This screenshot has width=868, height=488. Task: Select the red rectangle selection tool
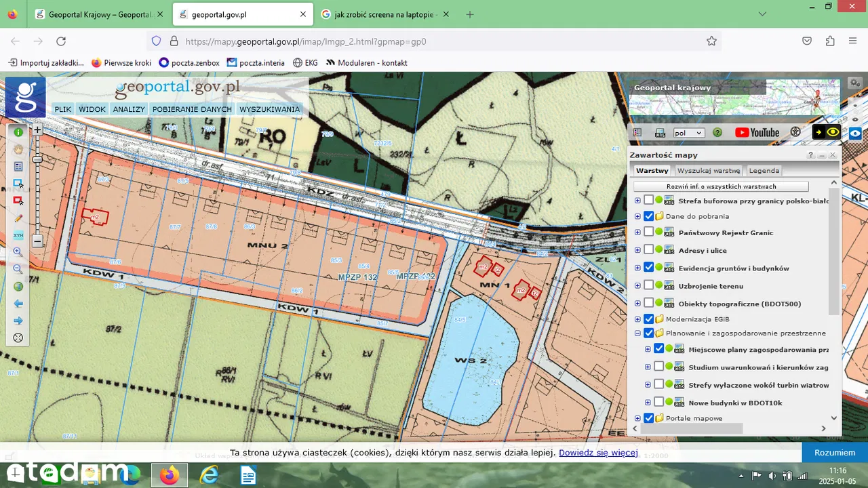18,201
